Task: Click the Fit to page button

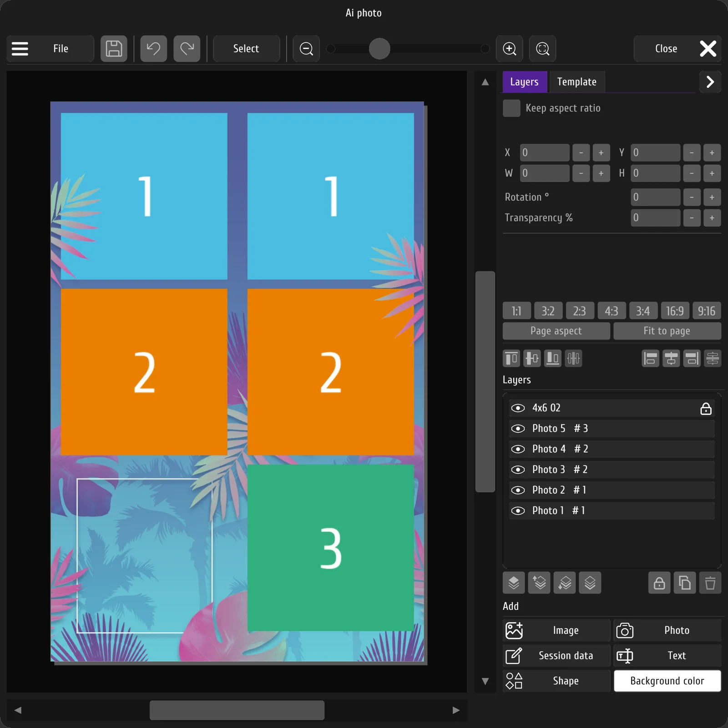Action: tap(667, 331)
